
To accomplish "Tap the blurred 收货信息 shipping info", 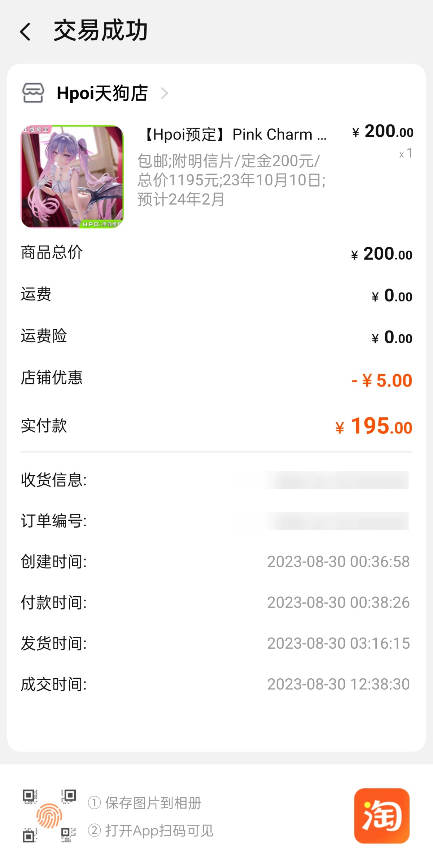I will coord(337,480).
